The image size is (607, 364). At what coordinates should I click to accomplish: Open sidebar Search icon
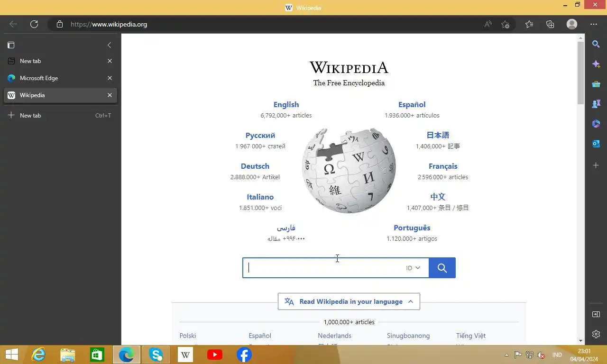point(596,44)
